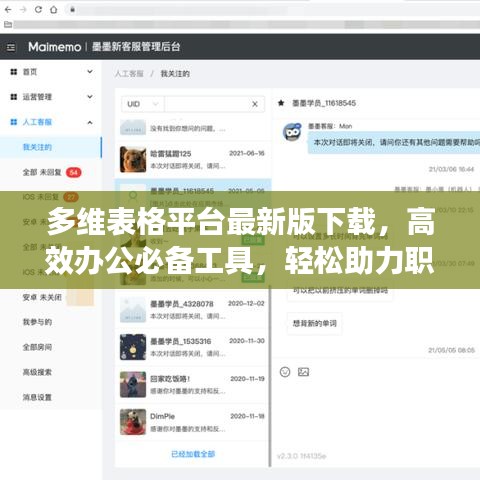Clear the search field with X icon
Viewport: 480px width, 480px height.
255,104
